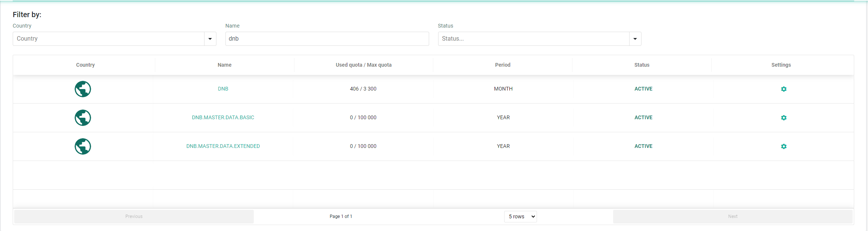This screenshot has width=868, height=231.
Task: Click the Country label above the filter
Action: click(x=22, y=26)
